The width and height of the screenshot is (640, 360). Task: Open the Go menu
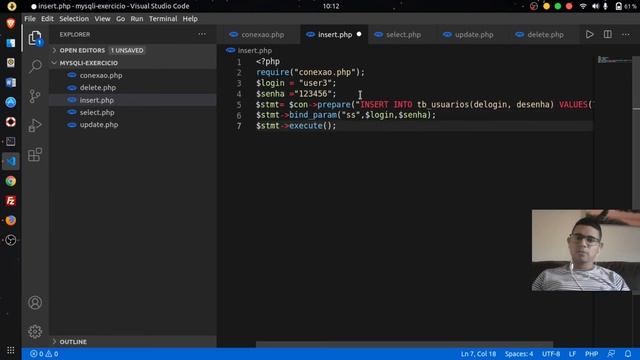pyautogui.click(x=120, y=19)
